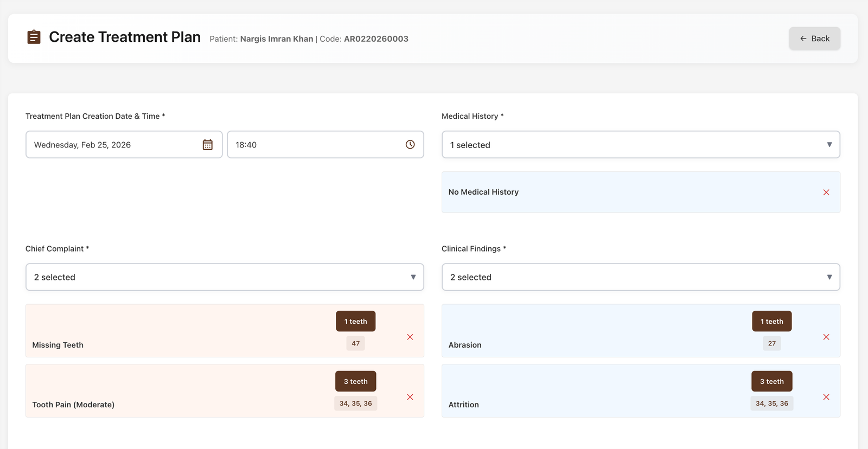Viewport: 868px width, 449px height.
Task: Click 3 teeth button for Attrition
Action: (x=772, y=381)
